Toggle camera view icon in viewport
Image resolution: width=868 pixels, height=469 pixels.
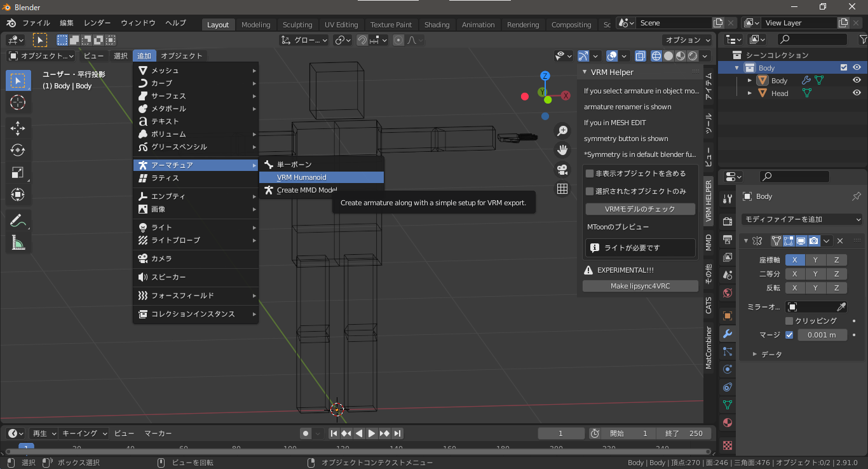(x=562, y=170)
